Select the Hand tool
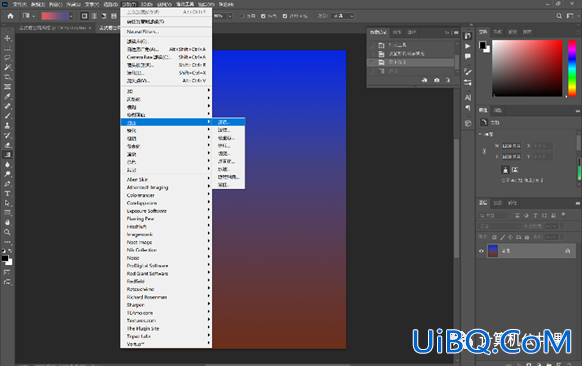This screenshot has height=366, width=582. point(7,222)
